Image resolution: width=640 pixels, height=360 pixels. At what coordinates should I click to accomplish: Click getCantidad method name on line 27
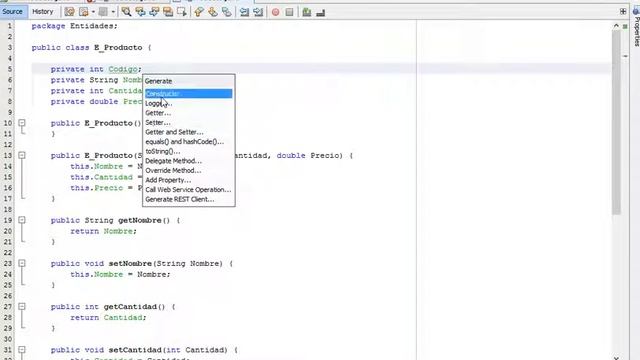130,307
